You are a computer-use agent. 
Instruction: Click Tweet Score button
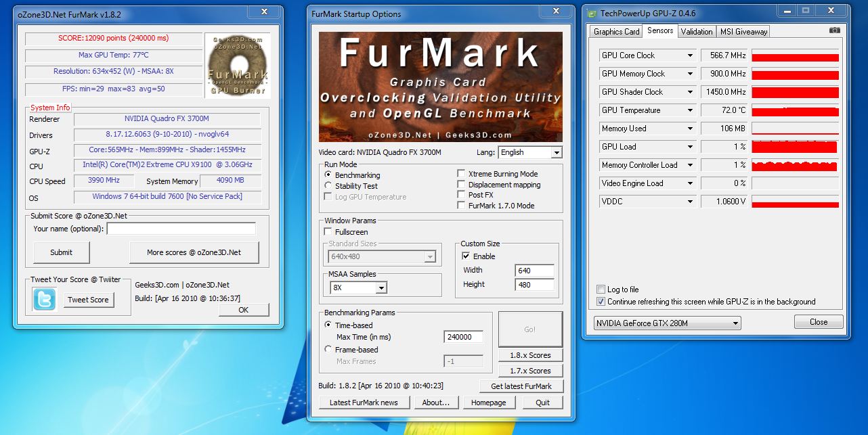88,300
